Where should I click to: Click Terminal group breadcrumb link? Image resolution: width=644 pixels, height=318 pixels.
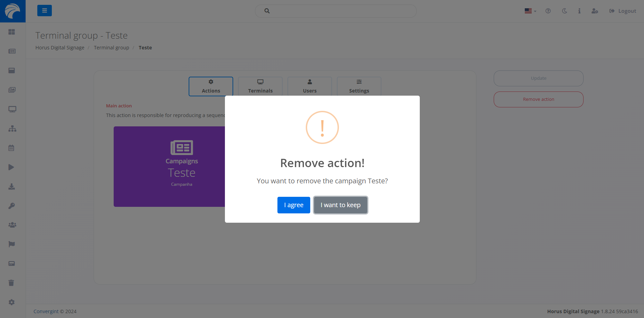[x=111, y=48]
